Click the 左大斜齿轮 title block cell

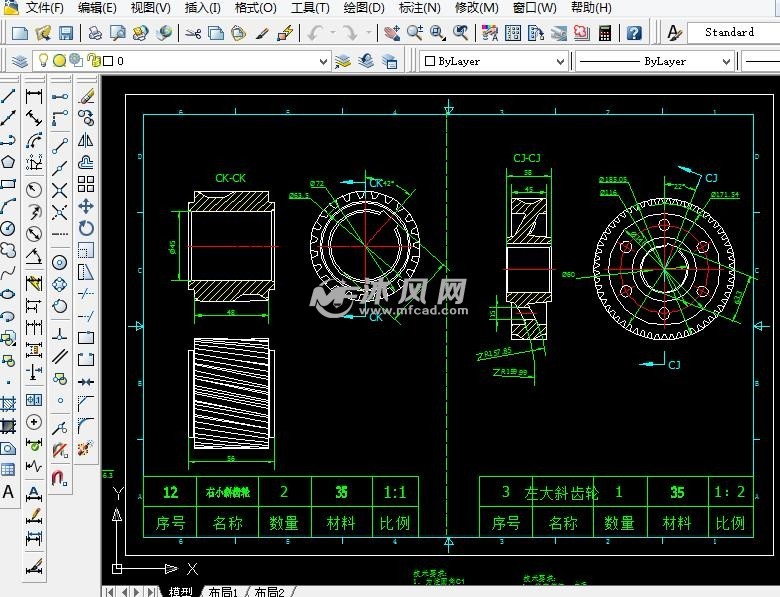point(561,493)
